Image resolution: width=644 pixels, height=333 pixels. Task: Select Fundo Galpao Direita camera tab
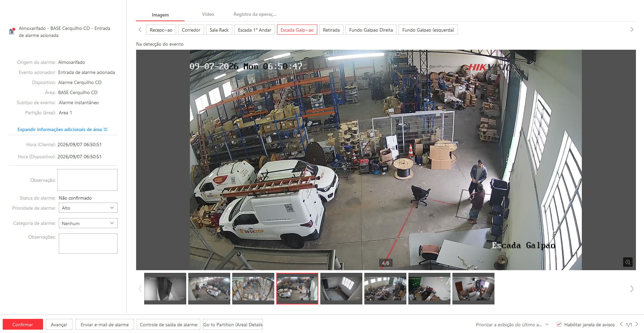[371, 30]
